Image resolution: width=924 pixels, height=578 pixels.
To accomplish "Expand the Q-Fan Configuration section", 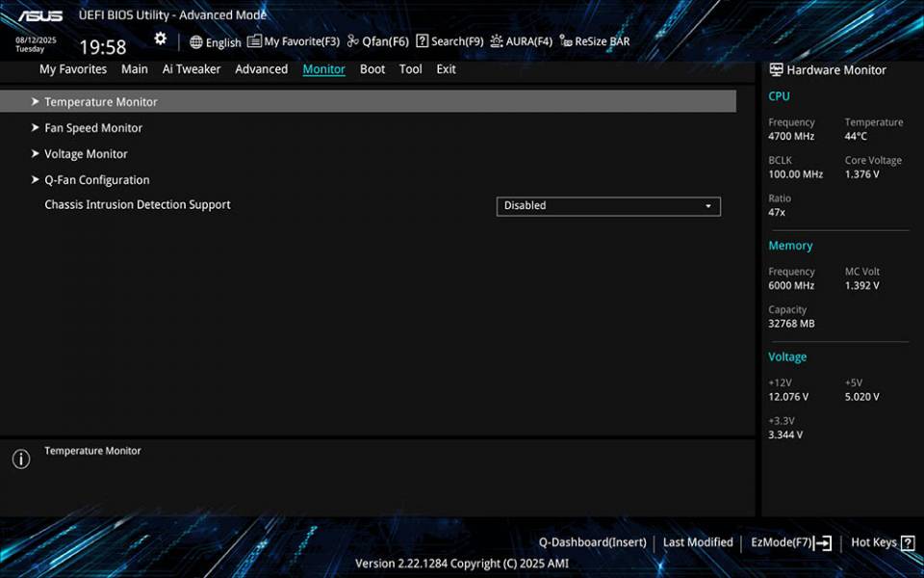I will [97, 179].
